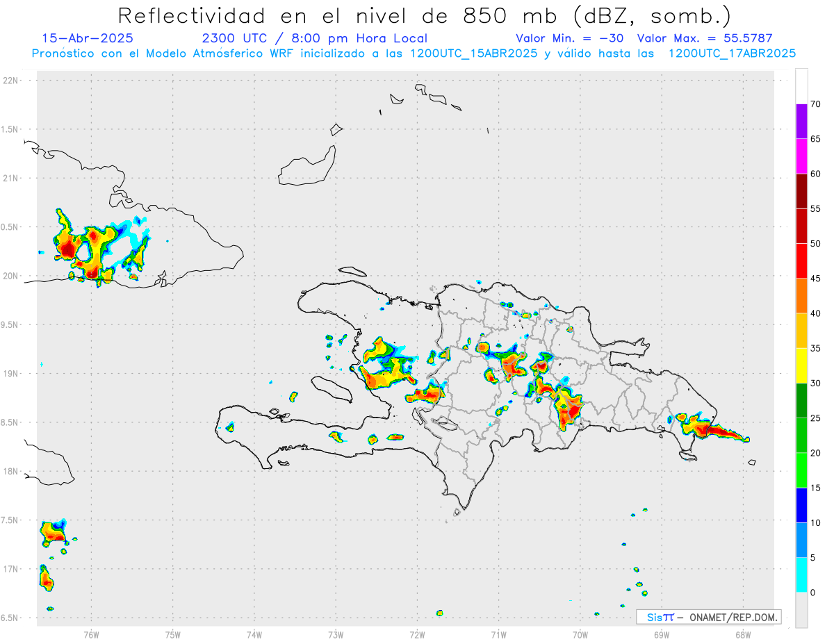This screenshot has height=644, width=834.
Task: Click the '21N' latitude axis label
Action: [12, 178]
